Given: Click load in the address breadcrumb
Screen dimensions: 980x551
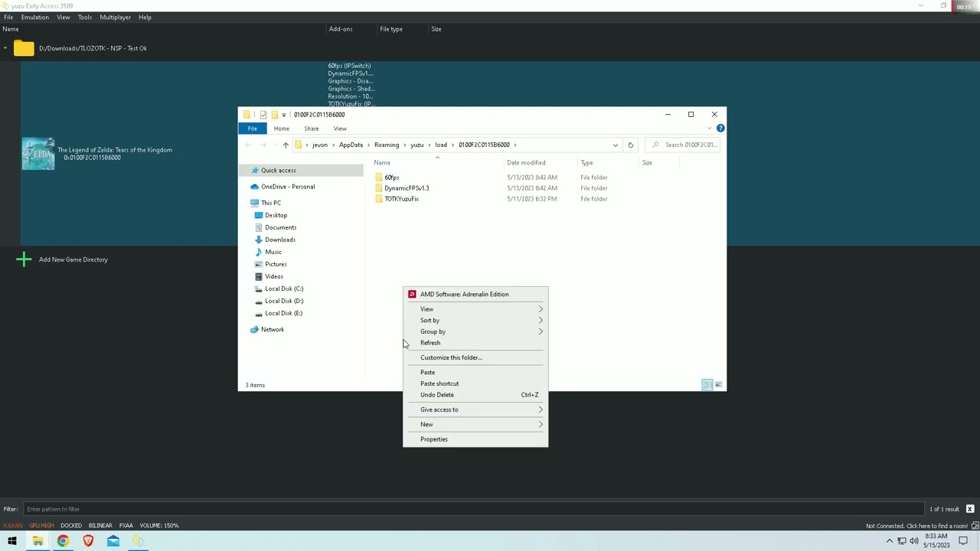Looking at the screenshot, I should point(441,145).
